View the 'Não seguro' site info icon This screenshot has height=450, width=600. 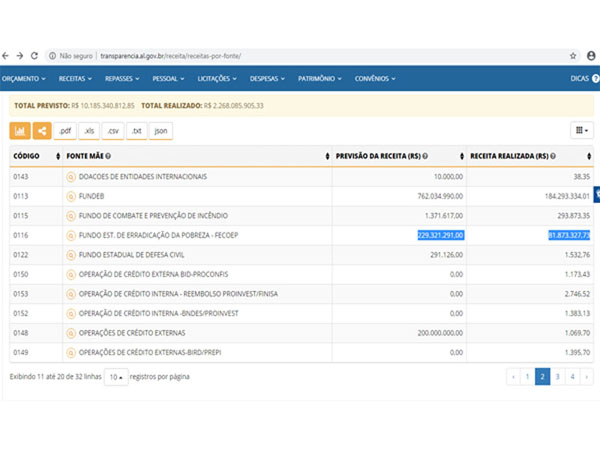(x=52, y=56)
